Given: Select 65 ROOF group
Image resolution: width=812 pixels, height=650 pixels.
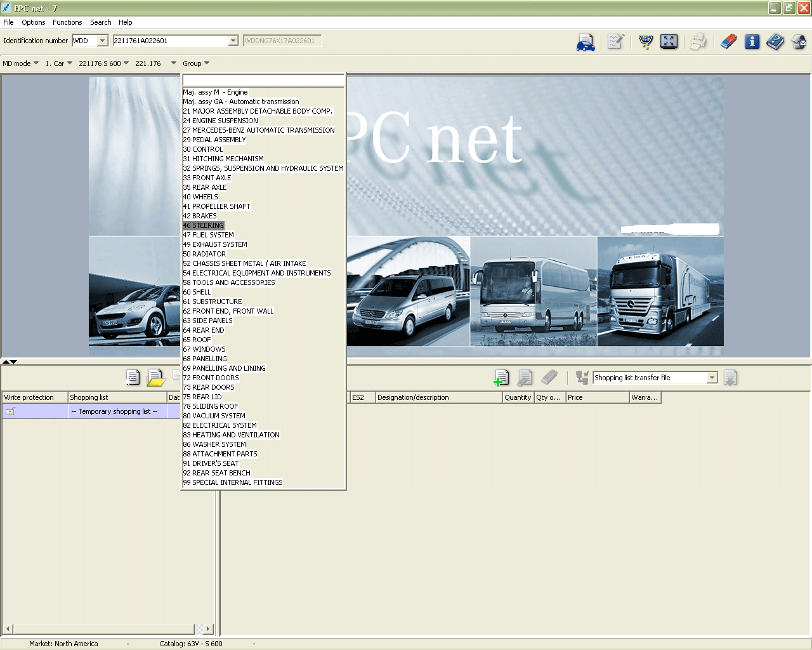Looking at the screenshot, I should [x=197, y=340].
